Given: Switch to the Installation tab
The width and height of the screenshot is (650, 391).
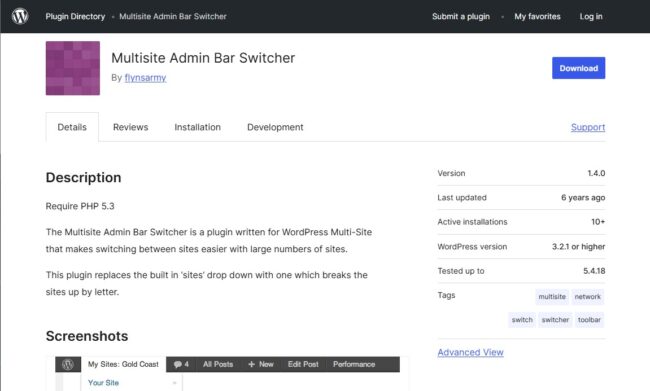Looking at the screenshot, I should tap(197, 127).
